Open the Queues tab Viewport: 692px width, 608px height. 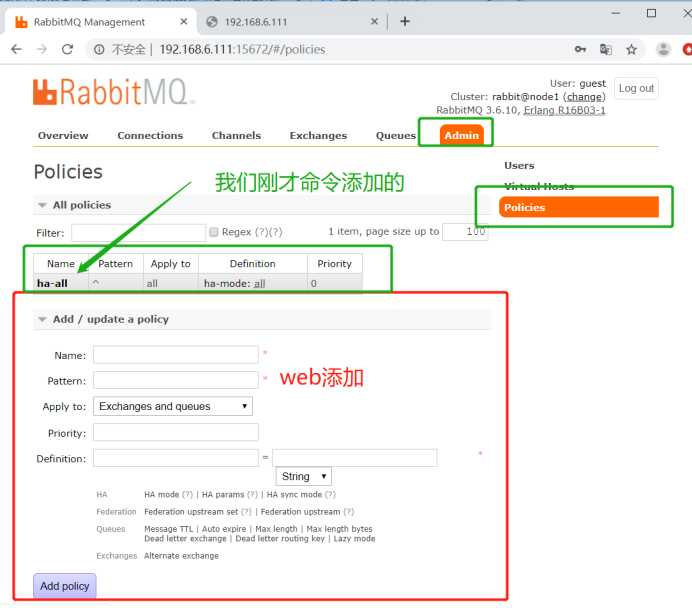[x=395, y=135]
